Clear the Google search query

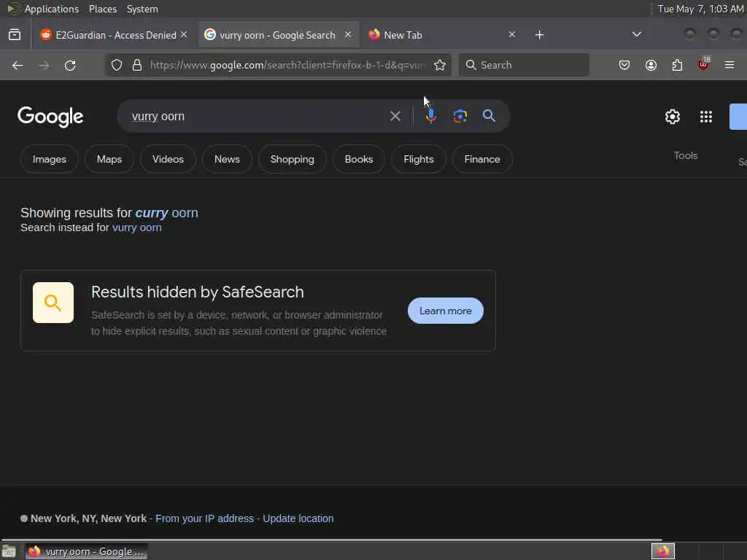click(395, 116)
